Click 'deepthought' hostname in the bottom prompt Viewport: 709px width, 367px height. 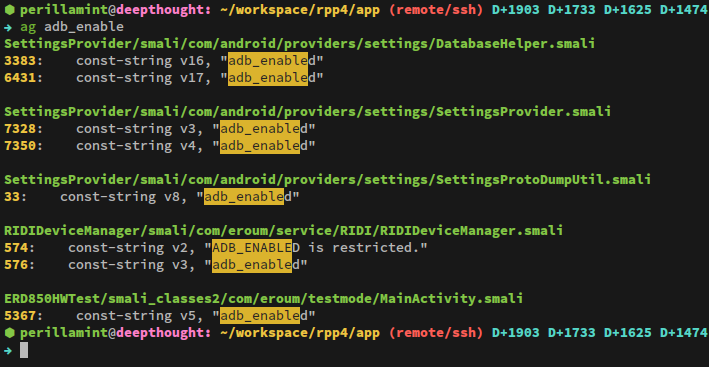[x=160, y=333]
